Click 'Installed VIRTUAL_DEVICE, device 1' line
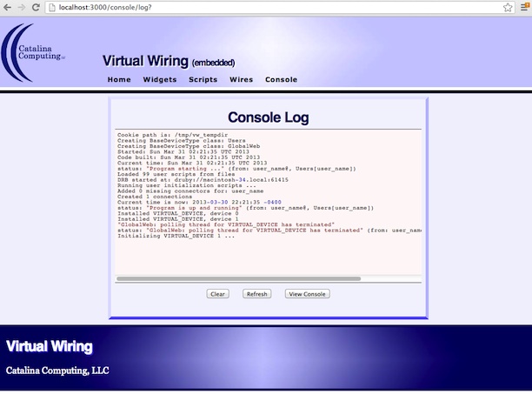Screen dimensions: 532x394 (x=178, y=219)
